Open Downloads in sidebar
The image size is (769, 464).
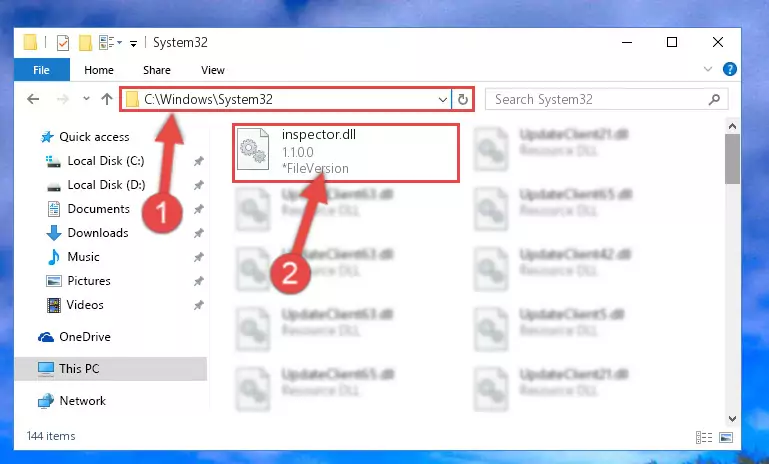(x=87, y=233)
